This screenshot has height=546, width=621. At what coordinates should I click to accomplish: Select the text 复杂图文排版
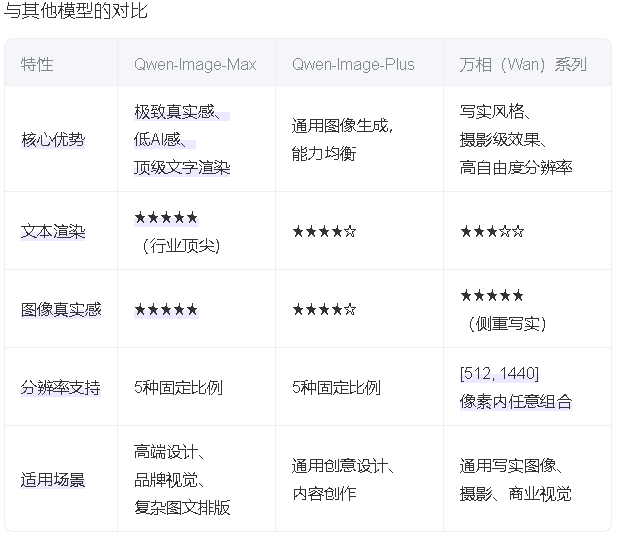pos(182,508)
